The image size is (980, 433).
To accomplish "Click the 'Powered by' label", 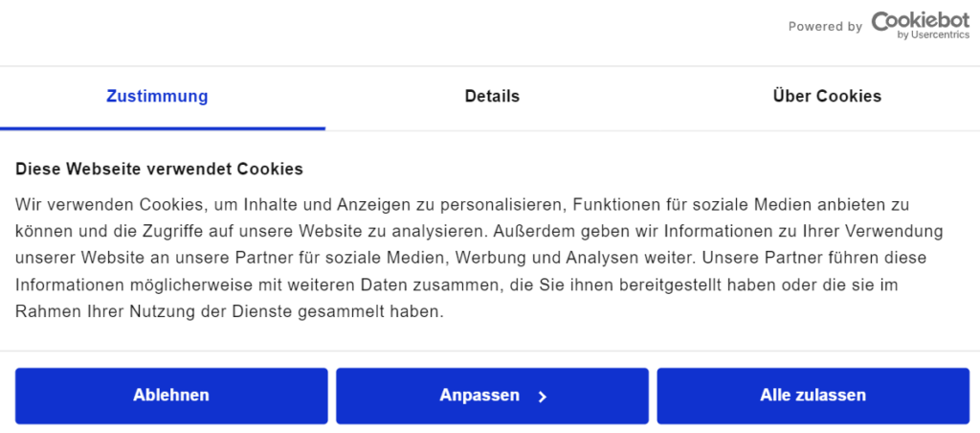I will (825, 27).
